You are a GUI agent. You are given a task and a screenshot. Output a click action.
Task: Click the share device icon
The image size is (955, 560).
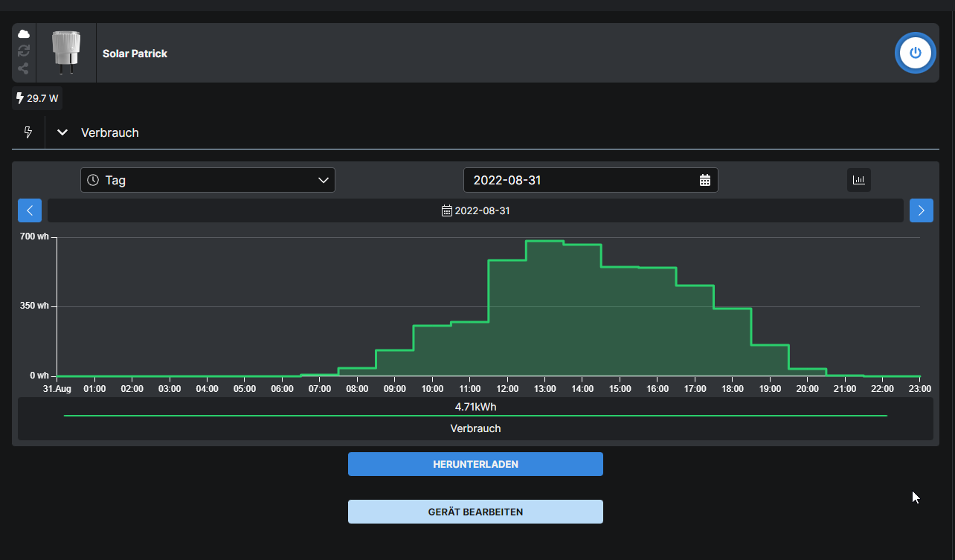pyautogui.click(x=24, y=68)
